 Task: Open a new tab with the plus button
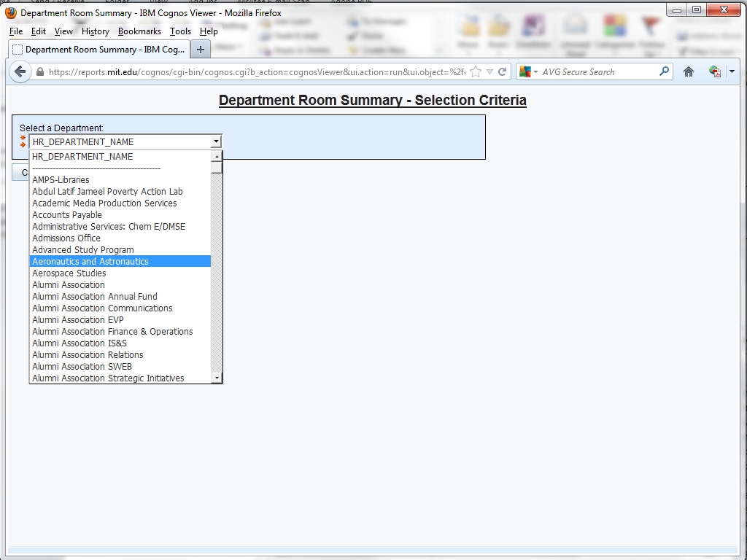click(x=201, y=50)
